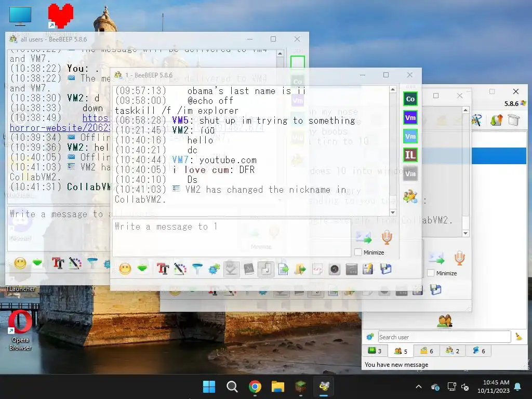Click trash bin icon in main window toolbar
This screenshot has height=399, width=532.
coord(514,120)
